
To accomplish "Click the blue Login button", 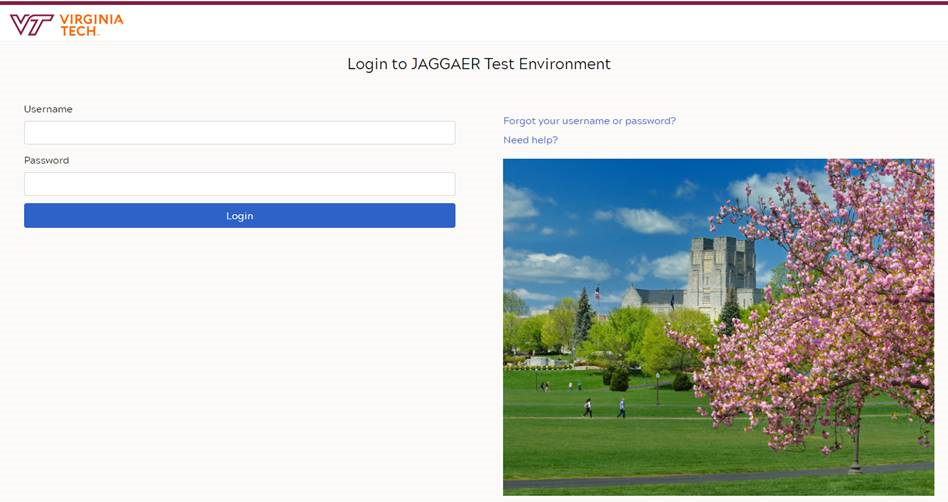I will 239,215.
